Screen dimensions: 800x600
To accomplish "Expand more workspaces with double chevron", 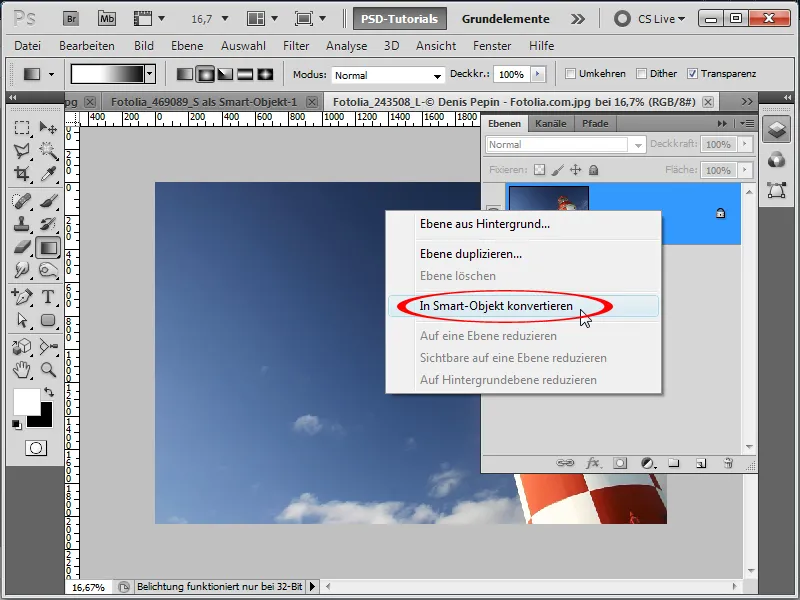I will (578, 19).
